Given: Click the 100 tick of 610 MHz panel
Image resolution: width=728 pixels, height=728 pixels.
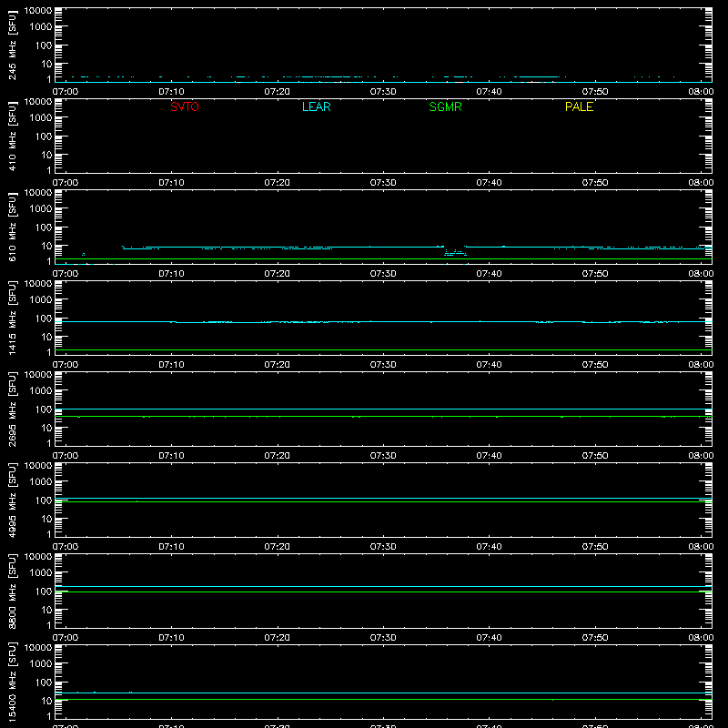Looking at the screenshot, I should point(44,227).
